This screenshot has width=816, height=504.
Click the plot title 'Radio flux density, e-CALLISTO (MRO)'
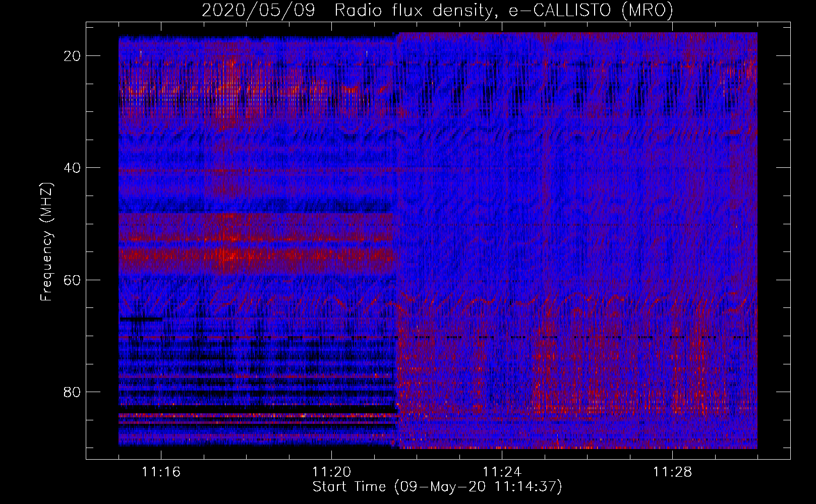(504, 10)
